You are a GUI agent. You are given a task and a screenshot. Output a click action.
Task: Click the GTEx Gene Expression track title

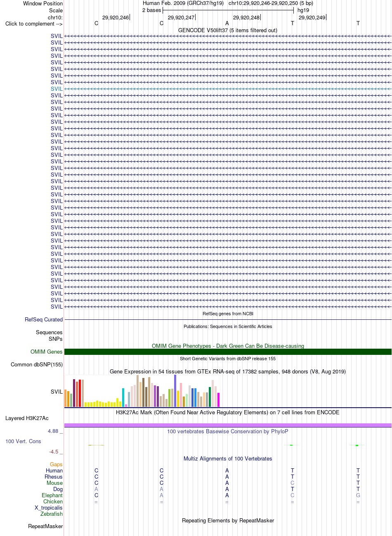[x=228, y=372]
